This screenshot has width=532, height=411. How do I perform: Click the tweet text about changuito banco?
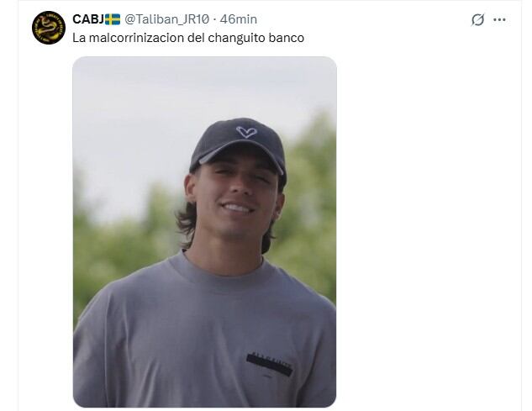[188, 38]
